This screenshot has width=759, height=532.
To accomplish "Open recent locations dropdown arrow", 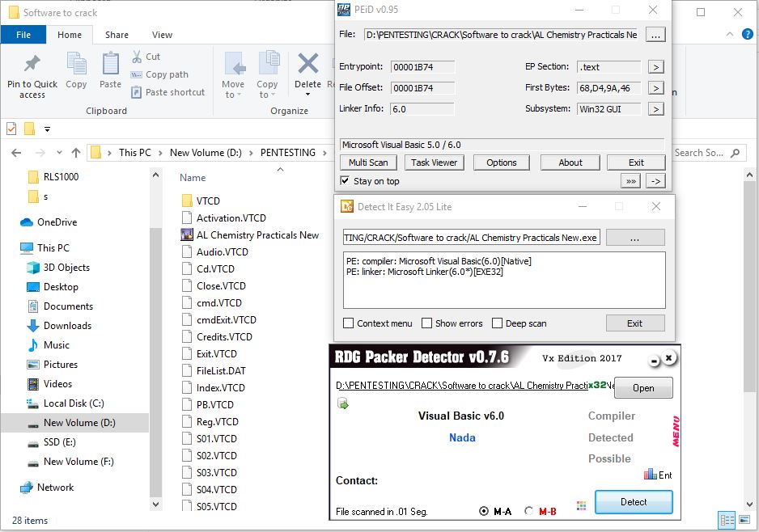I will [59, 153].
